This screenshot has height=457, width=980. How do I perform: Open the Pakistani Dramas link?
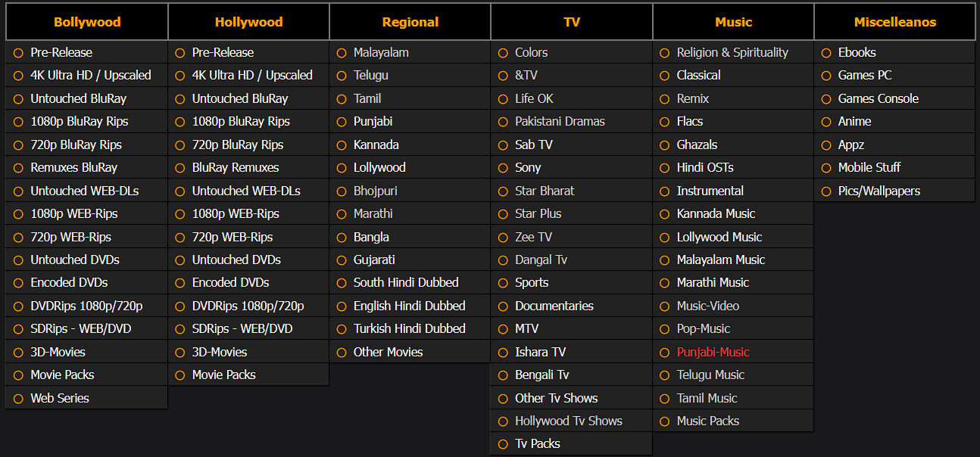point(560,121)
